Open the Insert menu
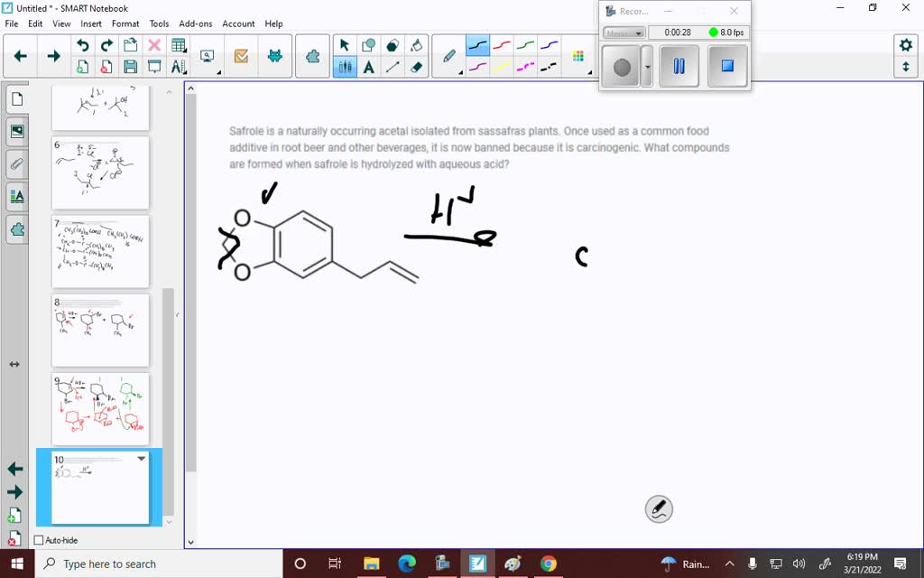The height and width of the screenshot is (578, 924). click(x=90, y=23)
